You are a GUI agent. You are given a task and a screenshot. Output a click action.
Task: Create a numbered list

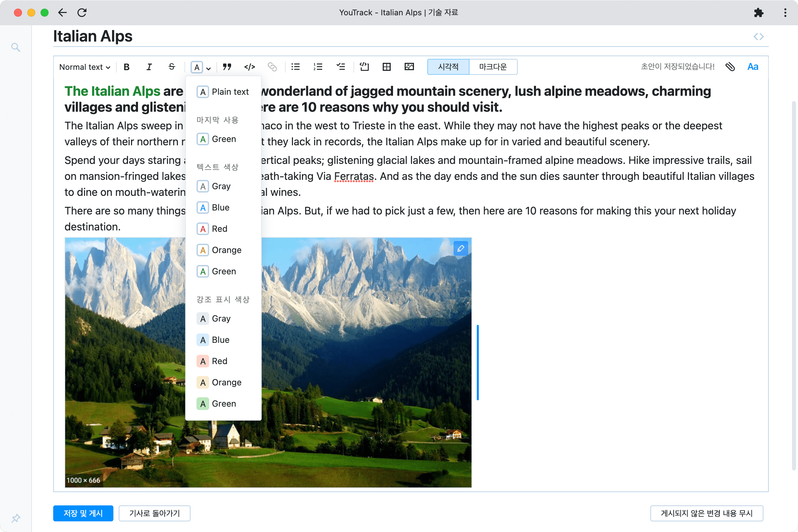click(x=318, y=67)
